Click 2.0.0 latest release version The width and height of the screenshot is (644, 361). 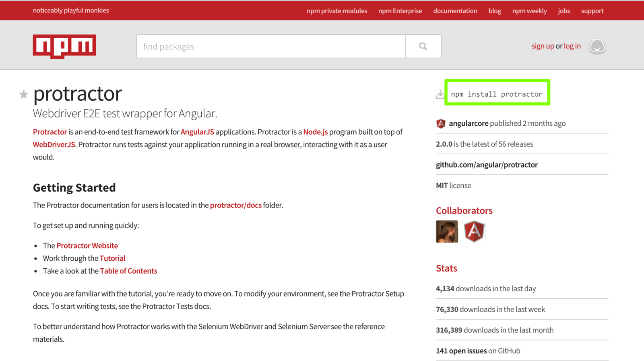tap(444, 144)
